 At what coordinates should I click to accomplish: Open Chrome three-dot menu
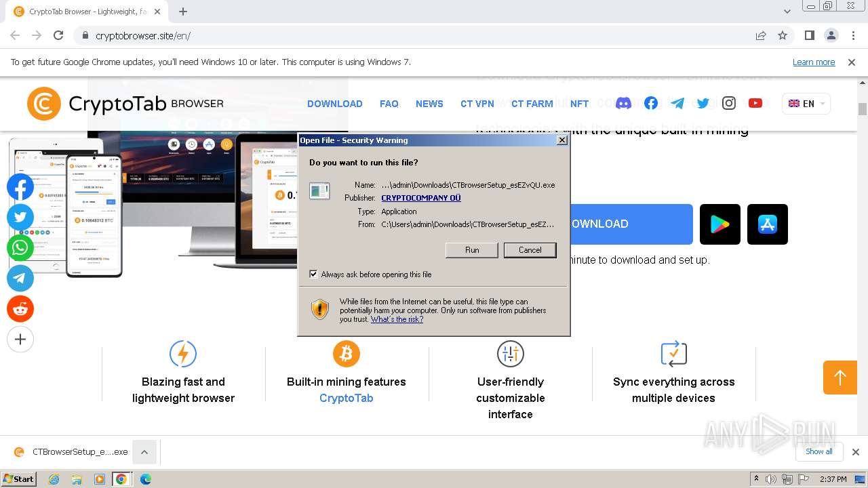coord(852,35)
